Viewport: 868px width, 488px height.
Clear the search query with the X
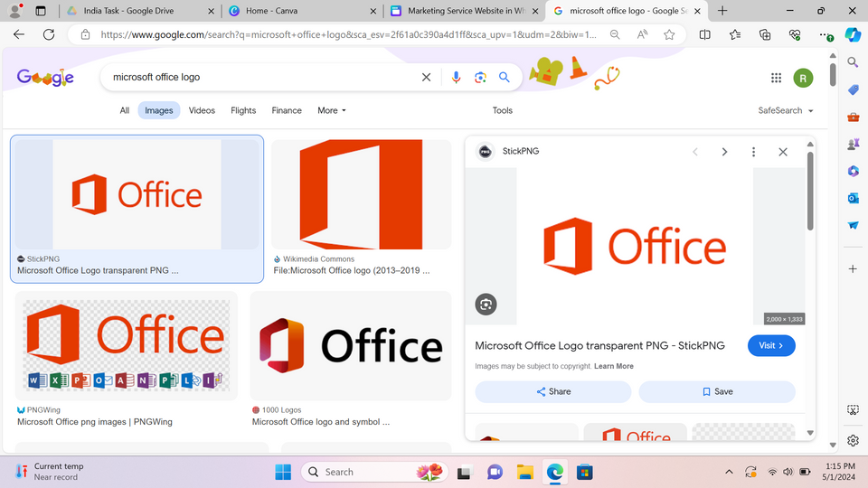(426, 78)
